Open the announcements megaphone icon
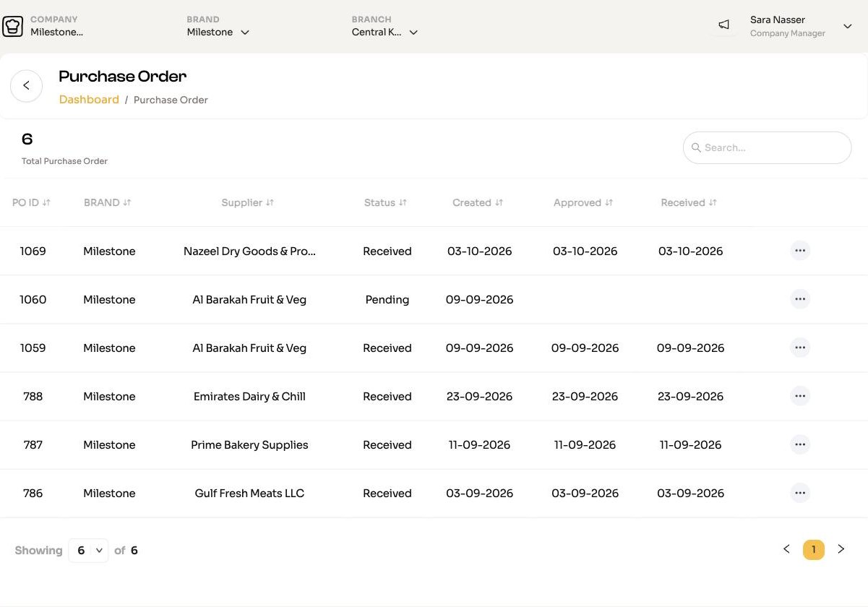 [723, 25]
